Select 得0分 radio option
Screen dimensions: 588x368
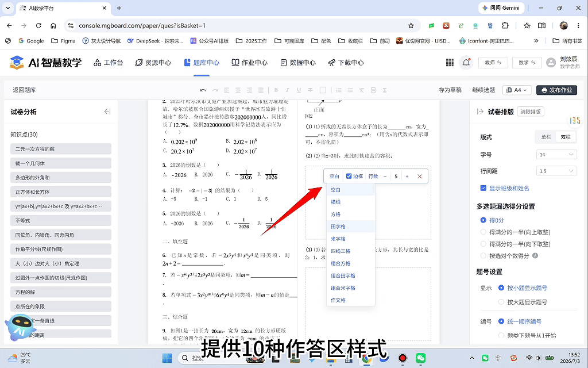(483, 220)
